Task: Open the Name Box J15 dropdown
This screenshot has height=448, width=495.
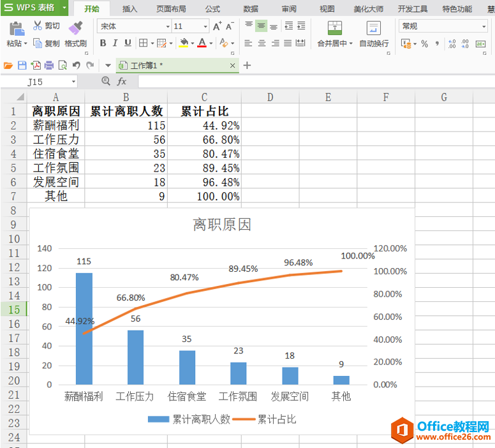Action: point(73,82)
